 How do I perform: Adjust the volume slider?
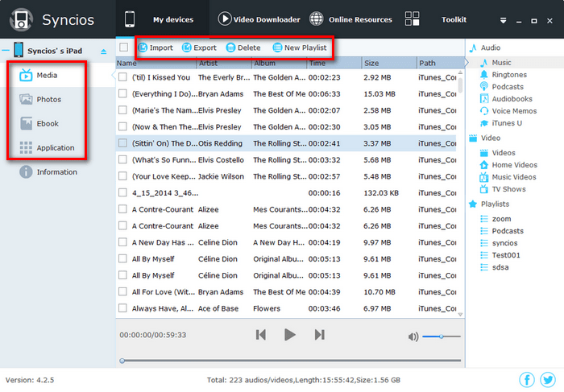(x=442, y=336)
